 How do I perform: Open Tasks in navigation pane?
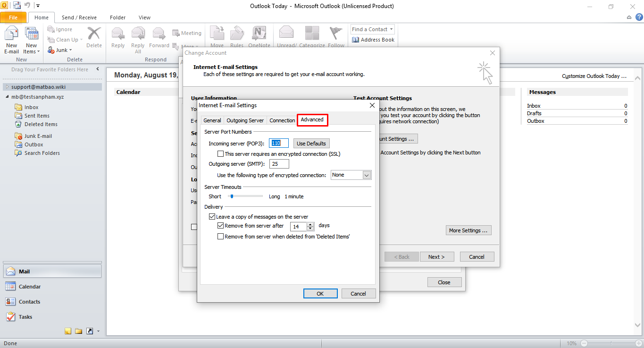coord(10,317)
